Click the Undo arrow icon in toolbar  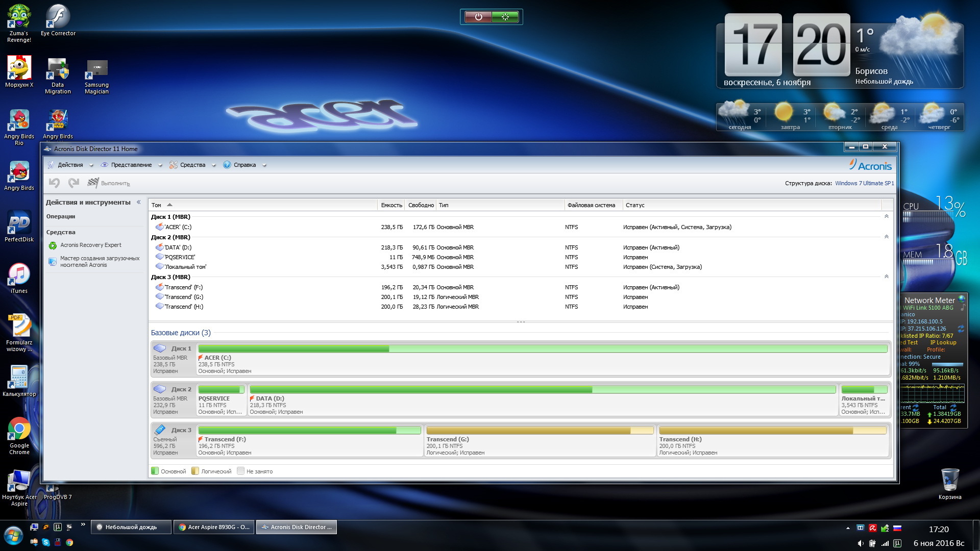[54, 183]
